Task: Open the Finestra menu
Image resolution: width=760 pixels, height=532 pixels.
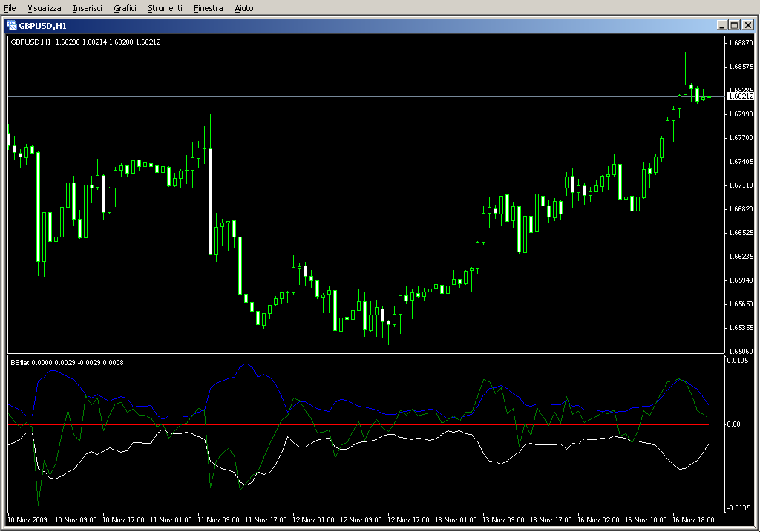Action: click(x=208, y=8)
